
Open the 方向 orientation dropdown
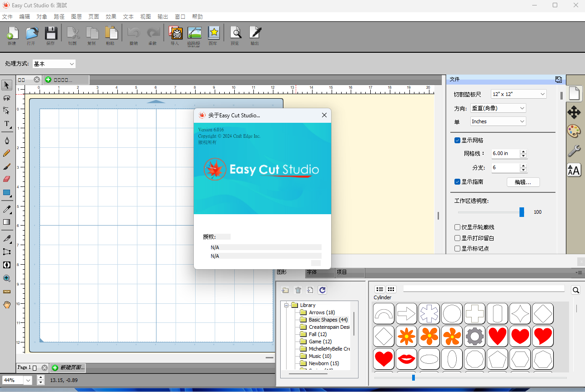[498, 108]
